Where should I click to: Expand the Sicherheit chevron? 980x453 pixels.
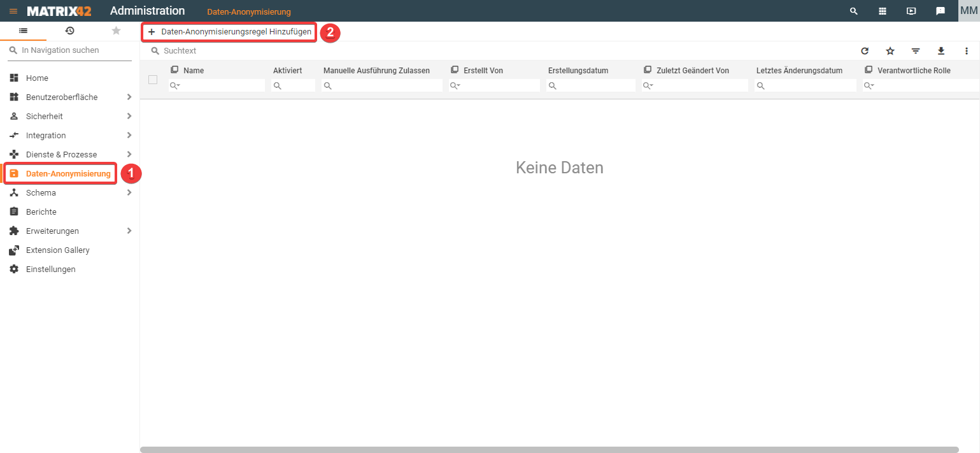(129, 116)
